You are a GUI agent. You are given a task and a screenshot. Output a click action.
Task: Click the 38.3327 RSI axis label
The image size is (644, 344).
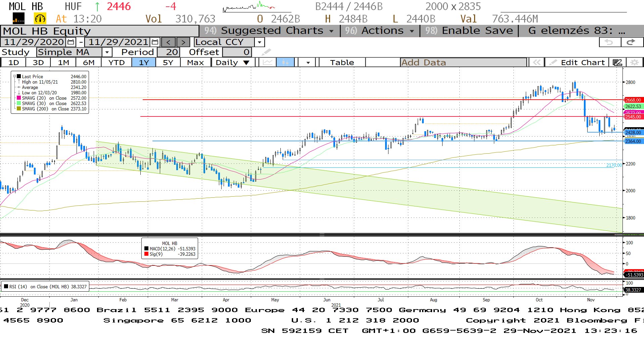(x=633, y=290)
